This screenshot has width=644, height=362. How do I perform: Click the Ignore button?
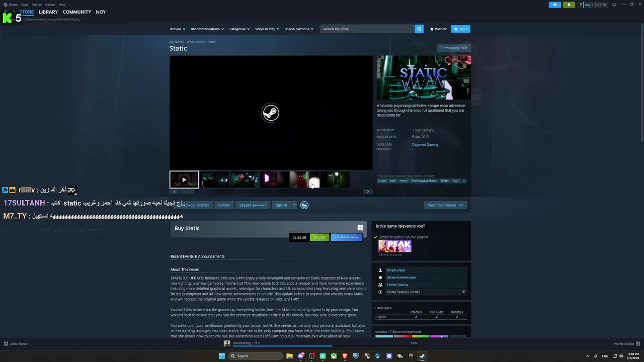281,205
